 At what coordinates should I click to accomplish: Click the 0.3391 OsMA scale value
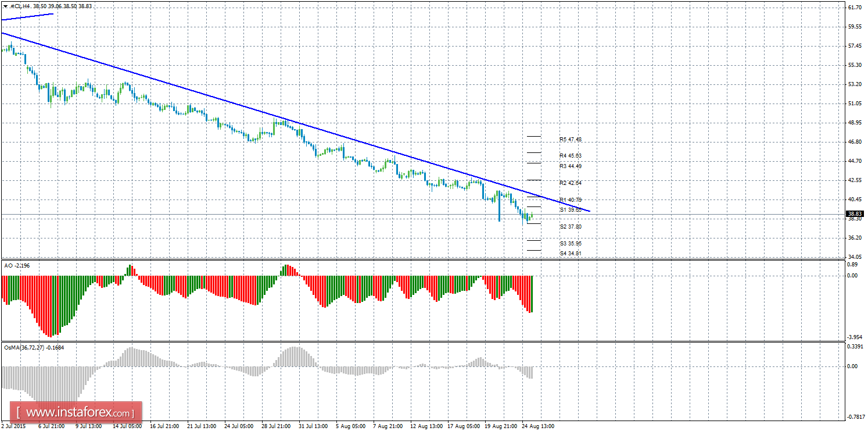point(855,347)
